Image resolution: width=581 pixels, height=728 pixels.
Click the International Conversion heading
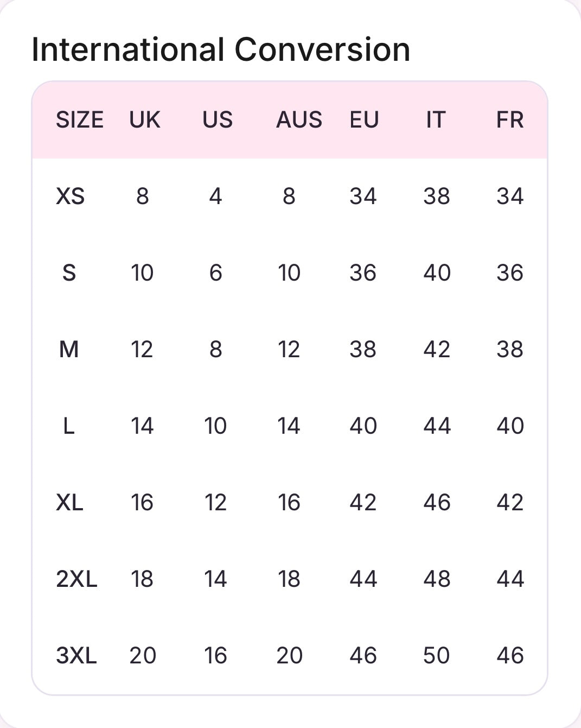pos(221,50)
